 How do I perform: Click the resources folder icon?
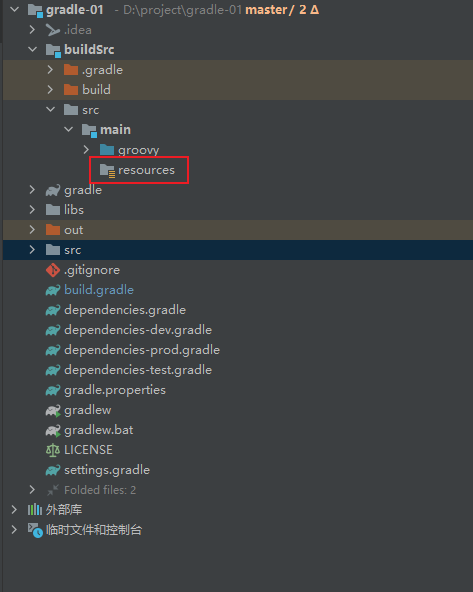[x=107, y=170]
